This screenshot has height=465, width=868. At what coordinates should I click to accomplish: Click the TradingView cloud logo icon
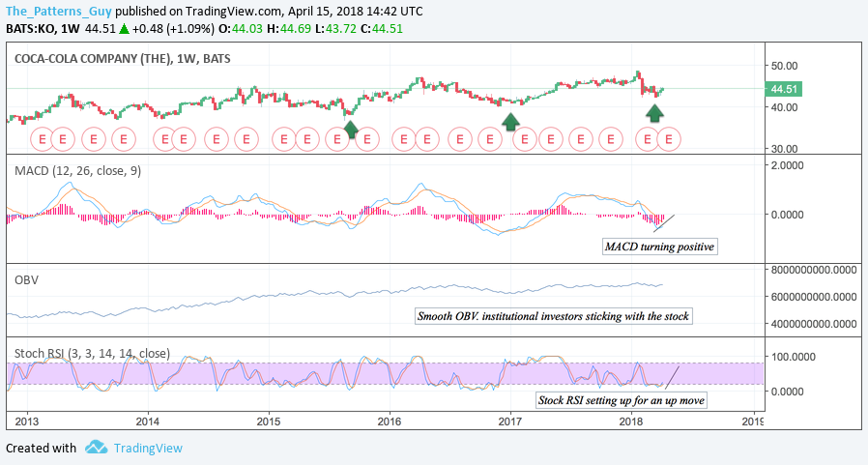coord(96,448)
